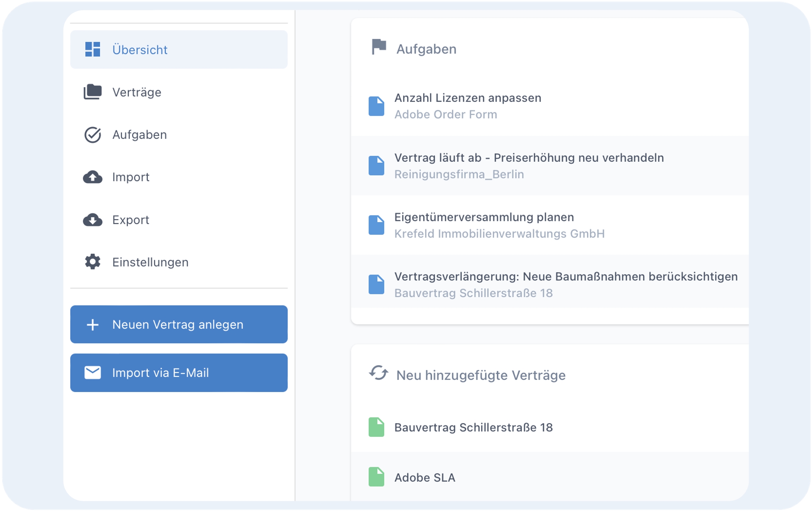Image resolution: width=812 pixels, height=511 pixels.
Task: Click the Export cloud download icon
Action: pos(93,220)
